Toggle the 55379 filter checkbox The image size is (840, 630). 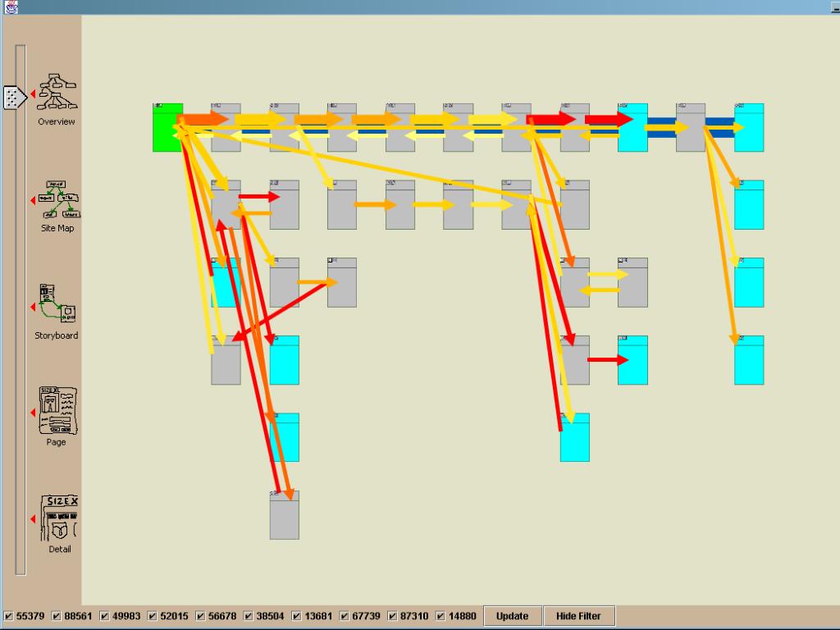pos(8,616)
